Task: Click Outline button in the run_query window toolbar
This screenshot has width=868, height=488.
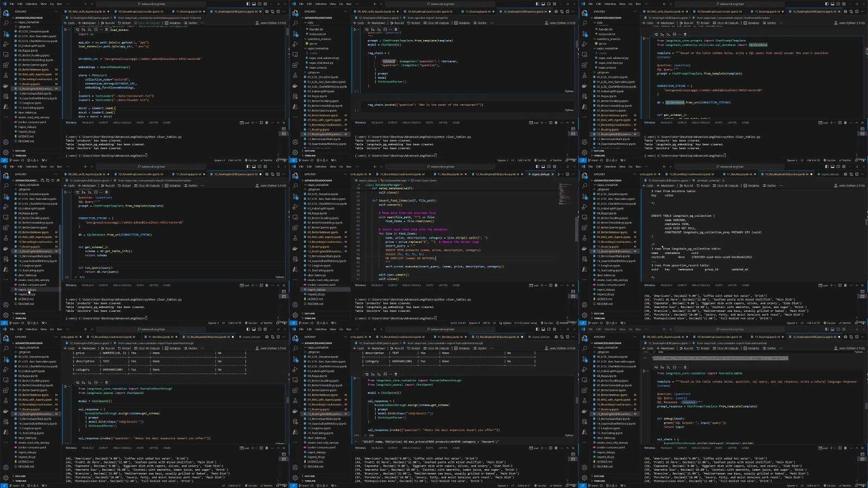Action: point(191,186)
